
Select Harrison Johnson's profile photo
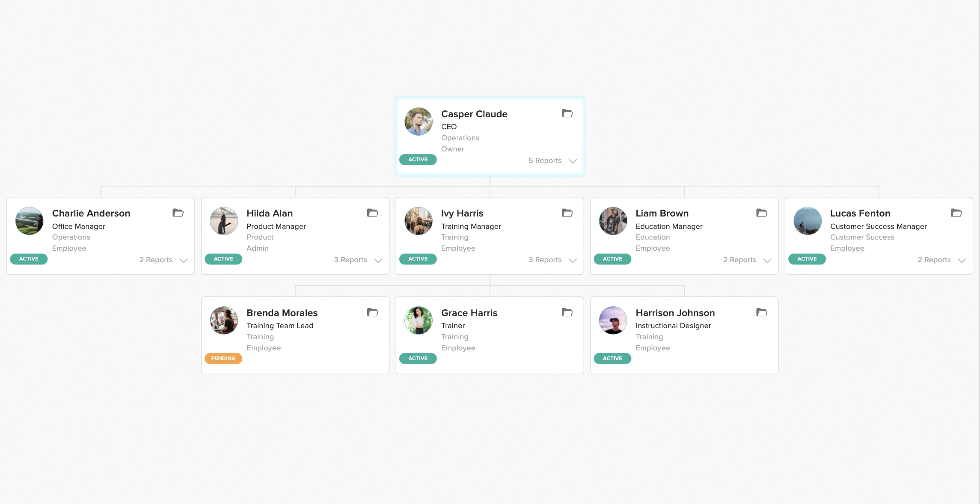click(613, 320)
